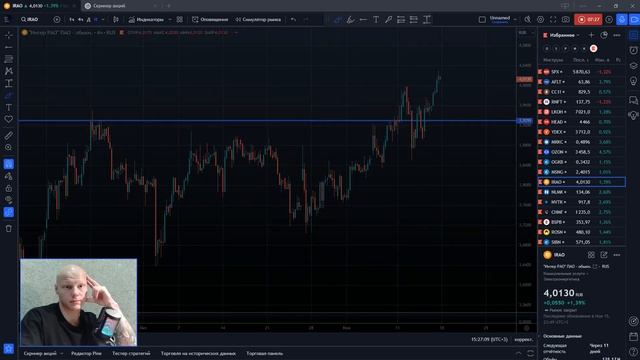This screenshot has height=360, width=640.
Task: Open the watchlist advanced view pie icon
Action: (x=604, y=35)
